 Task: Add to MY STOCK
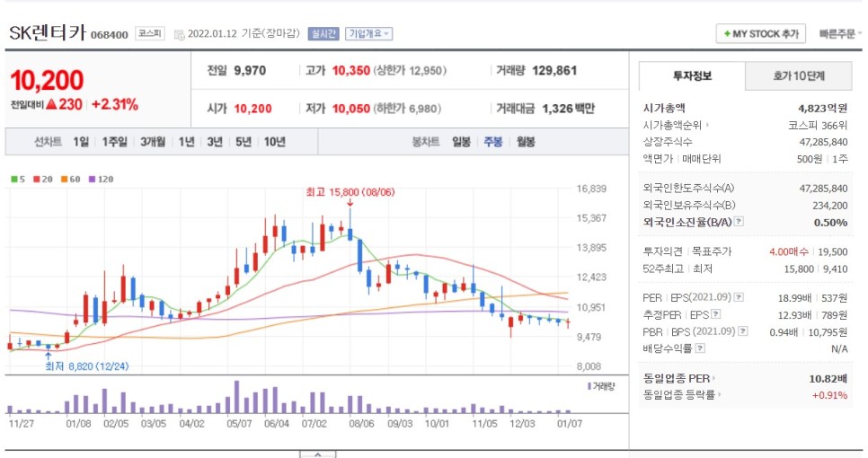pos(760,34)
